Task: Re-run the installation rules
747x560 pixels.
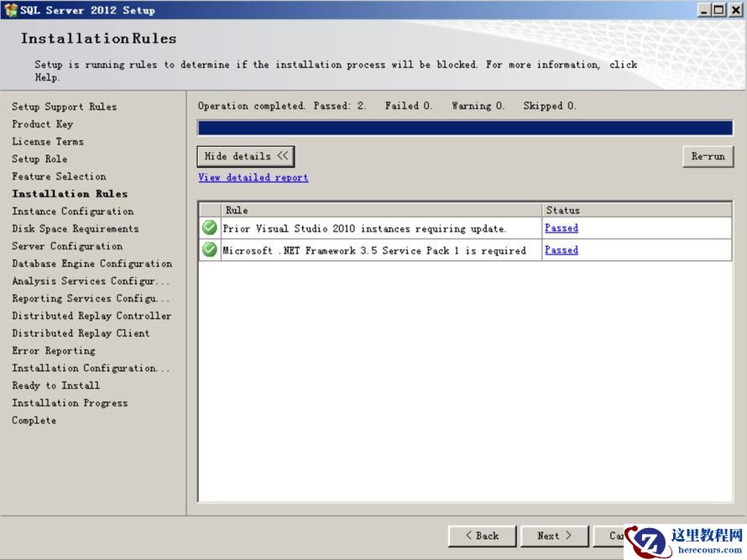Action: click(x=708, y=156)
